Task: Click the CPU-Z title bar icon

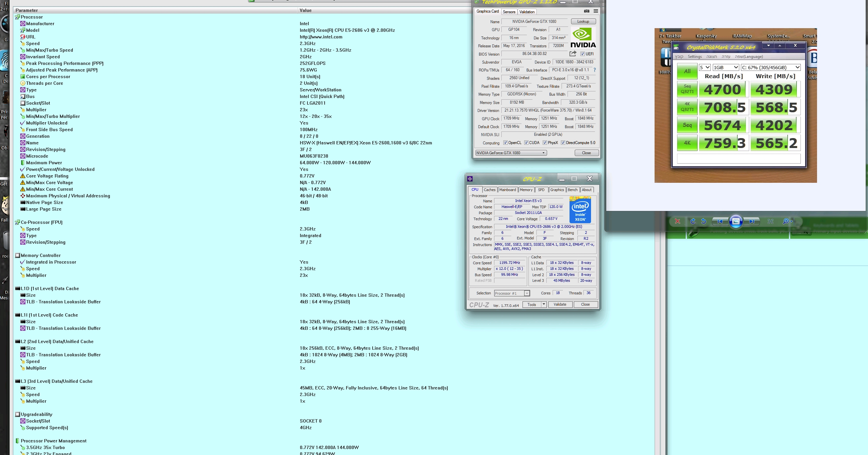Action: [470, 179]
